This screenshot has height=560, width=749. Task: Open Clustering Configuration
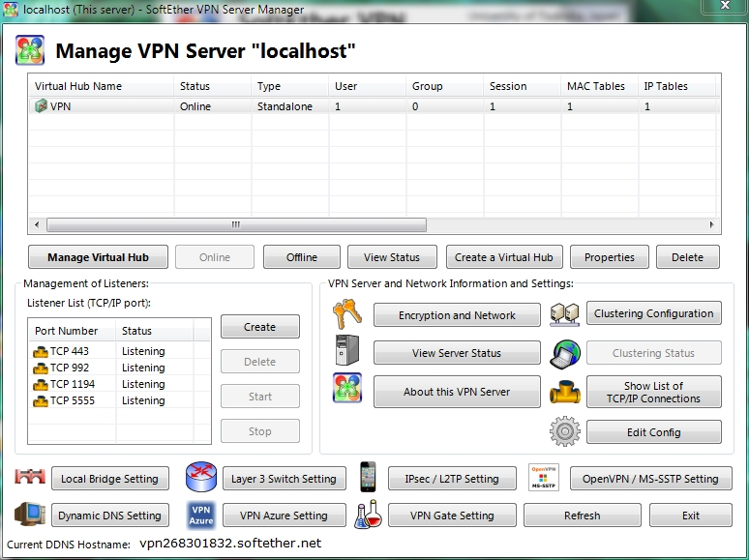tap(653, 313)
